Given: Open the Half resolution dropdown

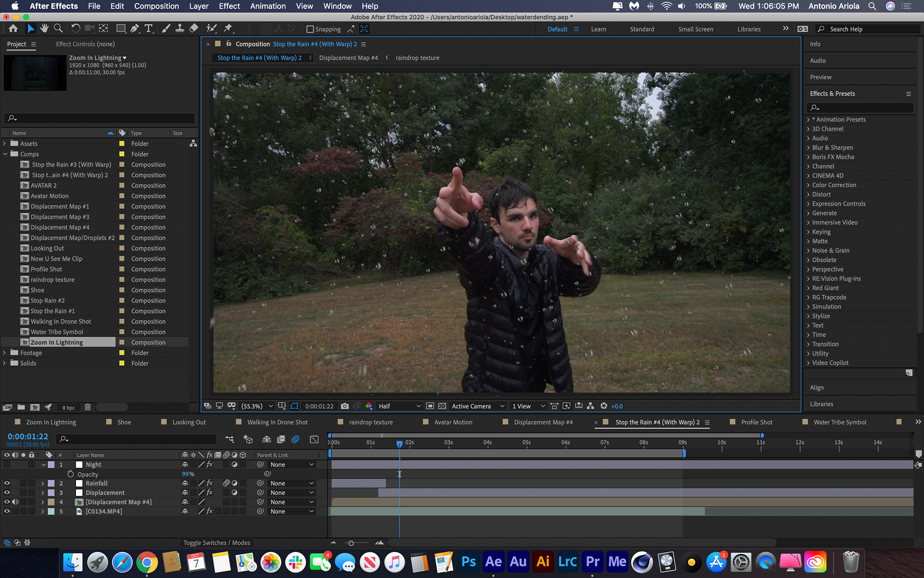Looking at the screenshot, I should [399, 406].
